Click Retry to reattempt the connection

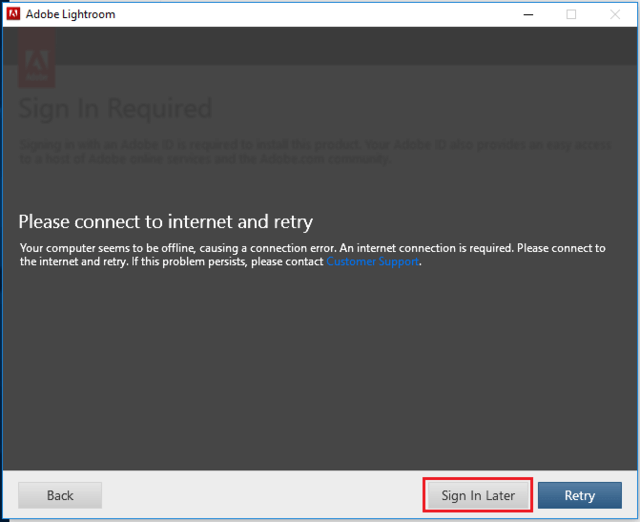pos(579,495)
